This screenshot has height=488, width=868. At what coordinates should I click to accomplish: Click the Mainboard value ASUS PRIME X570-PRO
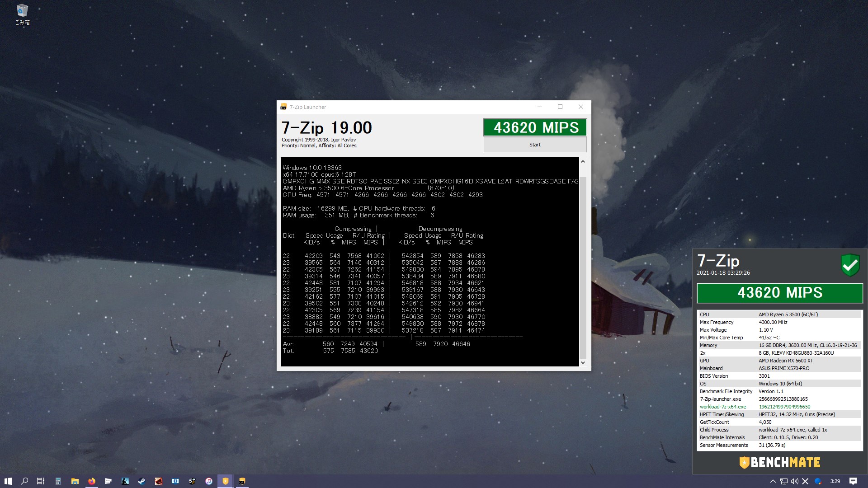[x=784, y=368]
